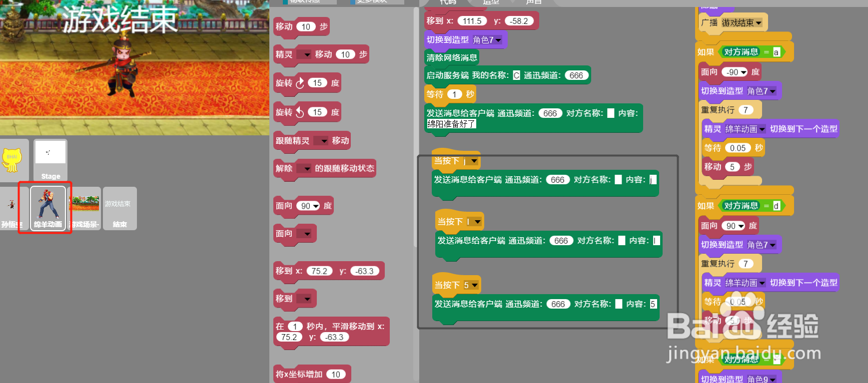Edit content field j in 发送消息 block
The height and width of the screenshot is (383, 868).
click(653, 179)
